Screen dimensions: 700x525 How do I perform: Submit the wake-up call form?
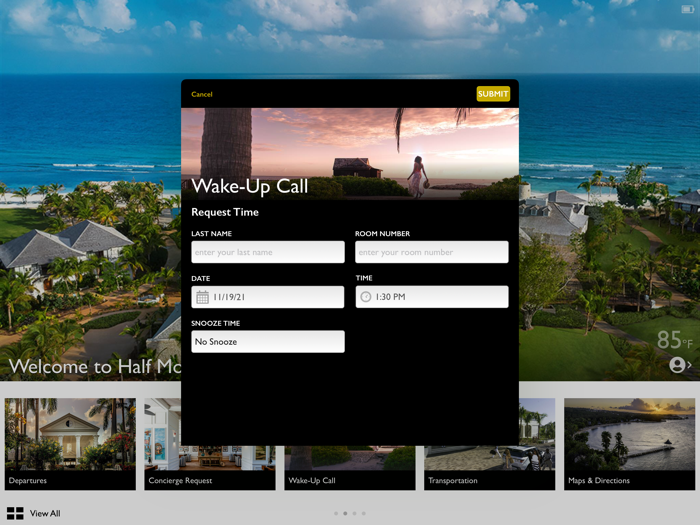point(493,94)
